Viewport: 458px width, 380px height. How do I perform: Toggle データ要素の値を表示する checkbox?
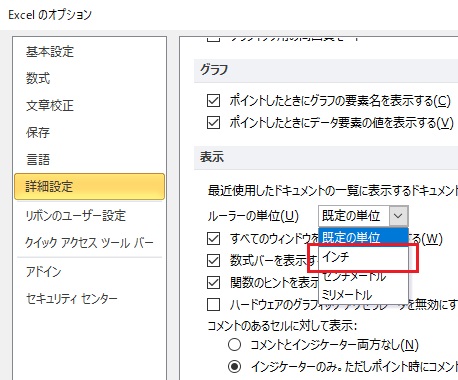tap(213, 123)
